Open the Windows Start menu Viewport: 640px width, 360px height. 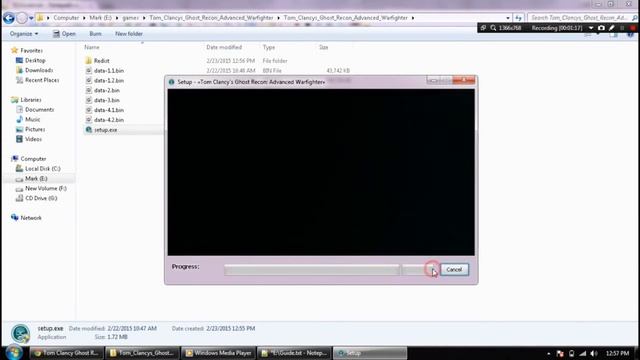tap(13, 352)
